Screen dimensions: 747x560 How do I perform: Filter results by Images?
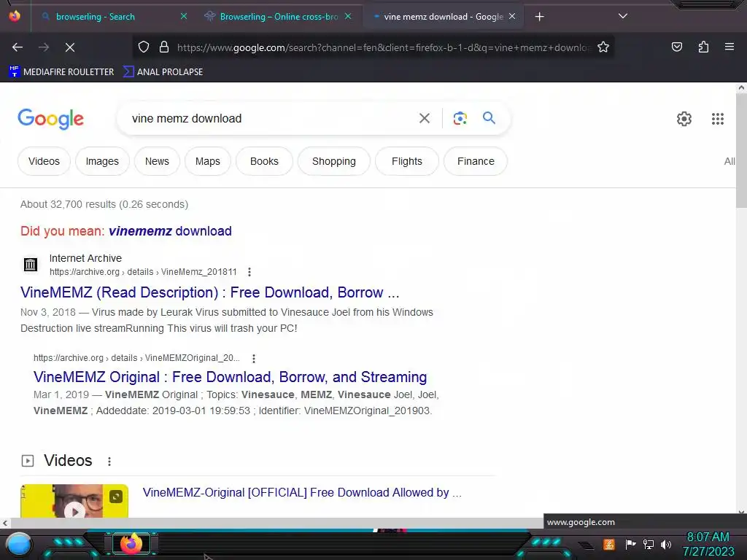[102, 161]
